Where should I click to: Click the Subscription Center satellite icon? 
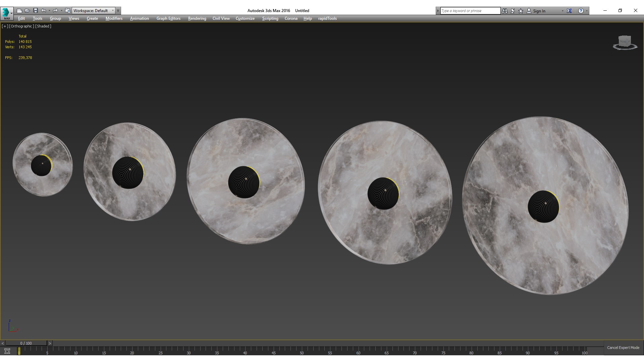coord(513,11)
